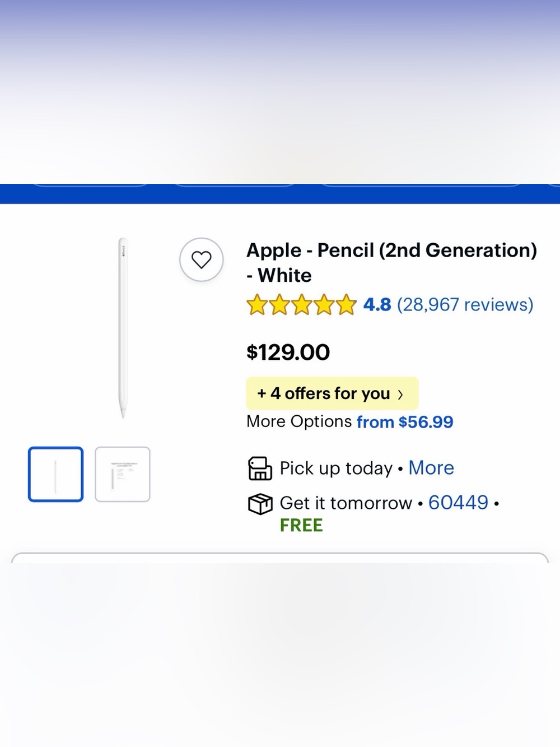The width and height of the screenshot is (560, 747).
Task: Click the store pickup icon
Action: (260, 468)
